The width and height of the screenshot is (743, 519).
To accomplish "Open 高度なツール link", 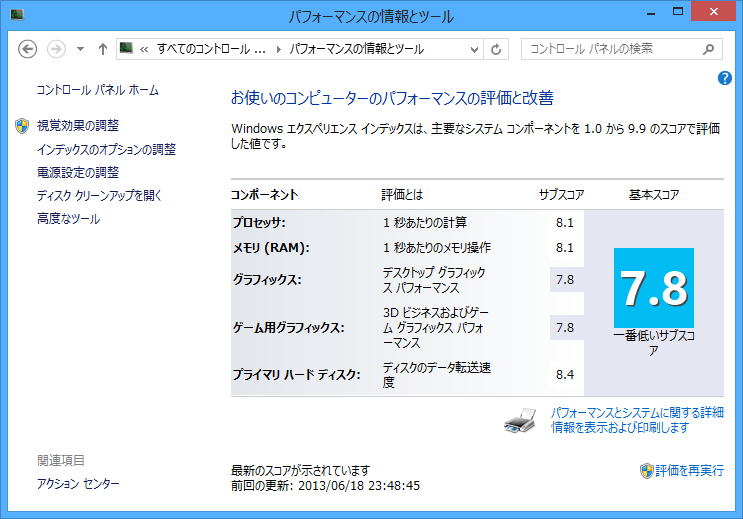I will pos(69,219).
